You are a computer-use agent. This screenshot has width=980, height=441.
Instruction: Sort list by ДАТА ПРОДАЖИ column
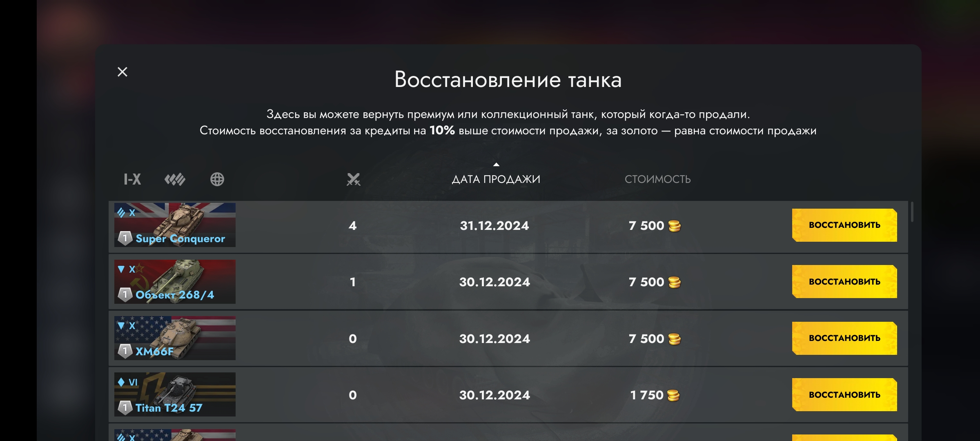pos(496,179)
